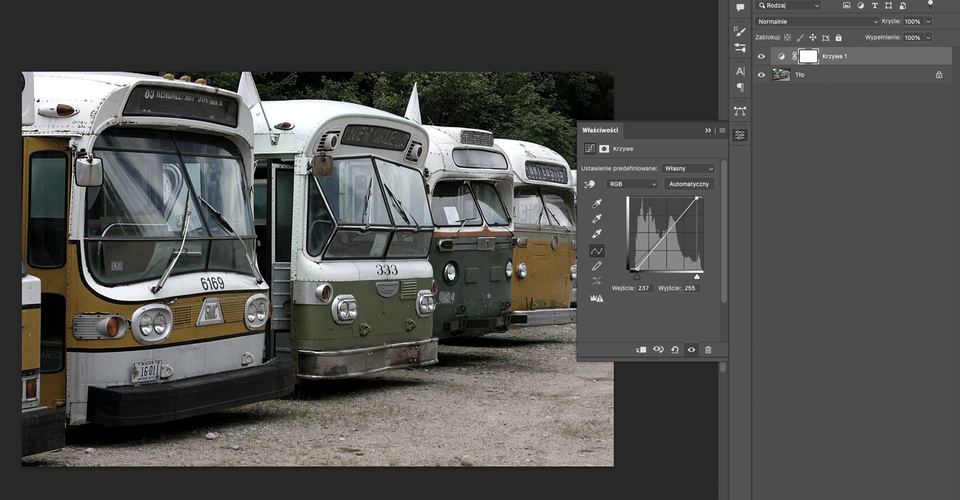Image resolution: width=960 pixels, height=500 pixels.
Task: Pick the gray point eyedropper
Action: click(597, 218)
